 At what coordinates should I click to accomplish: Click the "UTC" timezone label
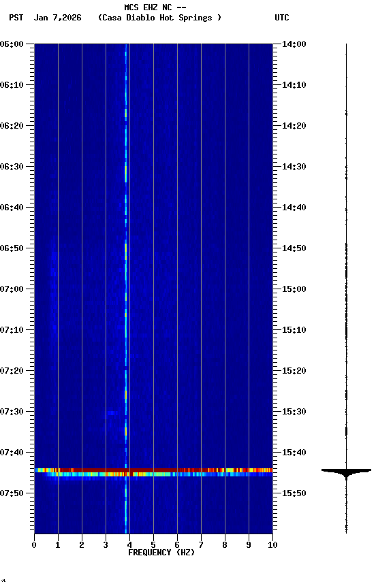(282, 18)
